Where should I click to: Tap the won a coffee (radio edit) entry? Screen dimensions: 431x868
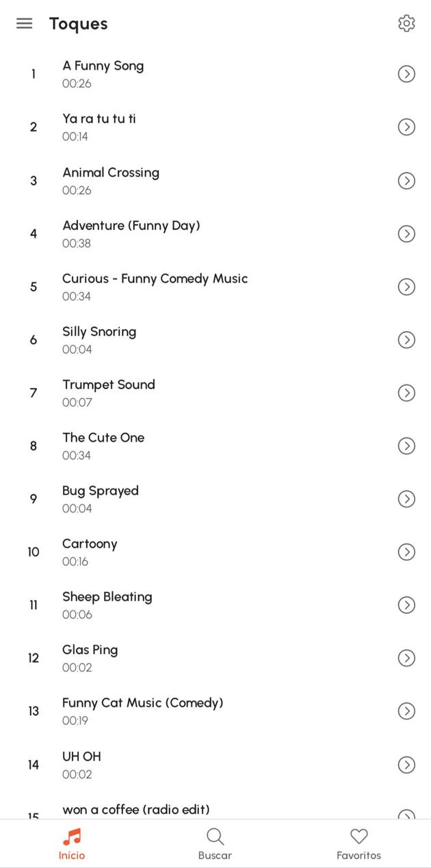click(135, 810)
